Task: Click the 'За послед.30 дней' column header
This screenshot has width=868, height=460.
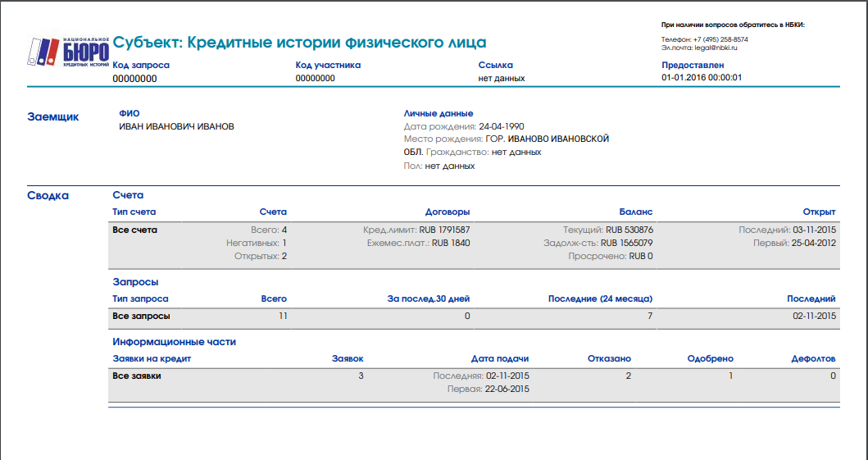Action: point(429,298)
